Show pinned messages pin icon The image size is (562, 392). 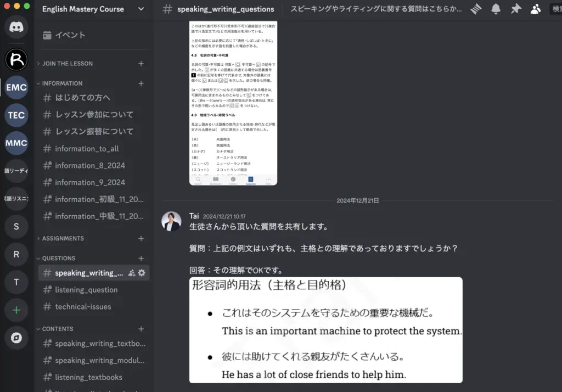click(x=516, y=9)
